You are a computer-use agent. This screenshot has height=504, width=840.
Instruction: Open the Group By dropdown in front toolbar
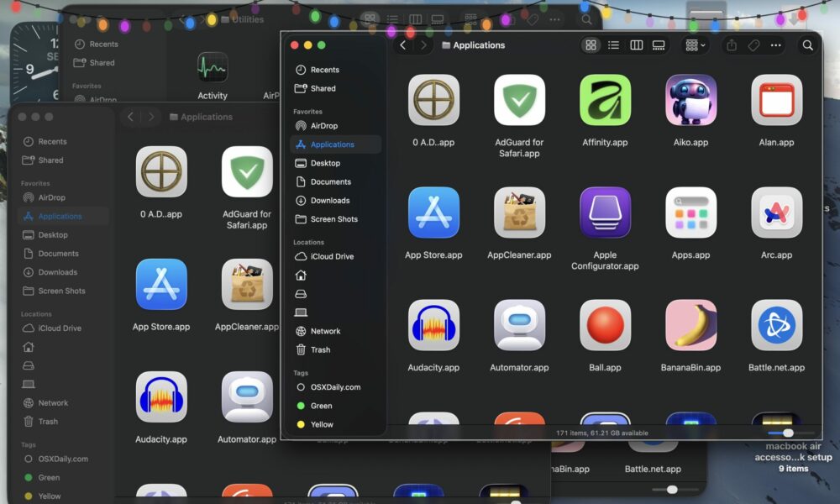(696, 45)
